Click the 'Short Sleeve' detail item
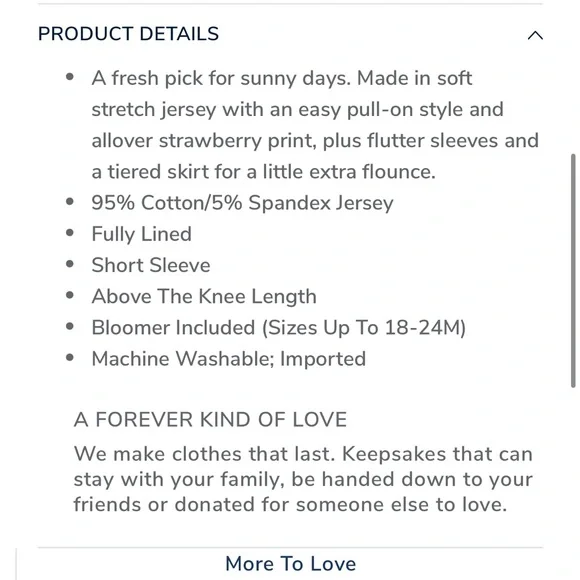Screen dimensions: 580x580 (151, 265)
